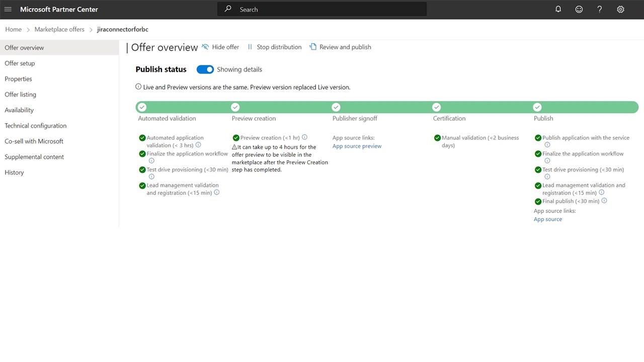Open Supplemental content section
Screen dimensions: 644x362
click(x=59, y=157)
